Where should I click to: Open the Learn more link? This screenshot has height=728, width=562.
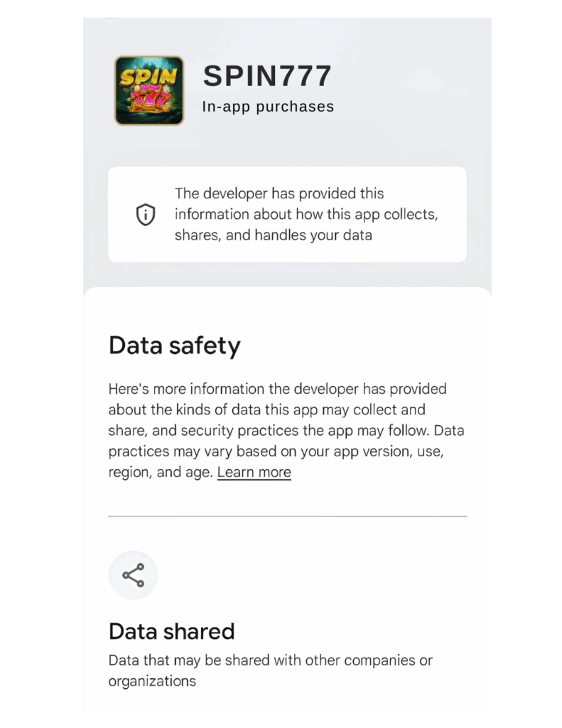coord(254,473)
